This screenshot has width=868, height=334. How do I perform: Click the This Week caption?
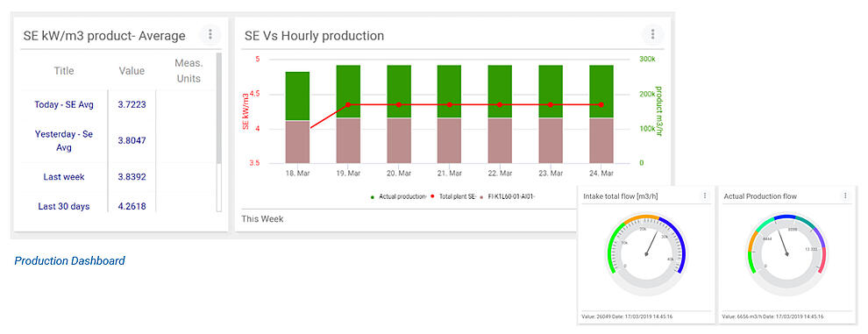[262, 219]
